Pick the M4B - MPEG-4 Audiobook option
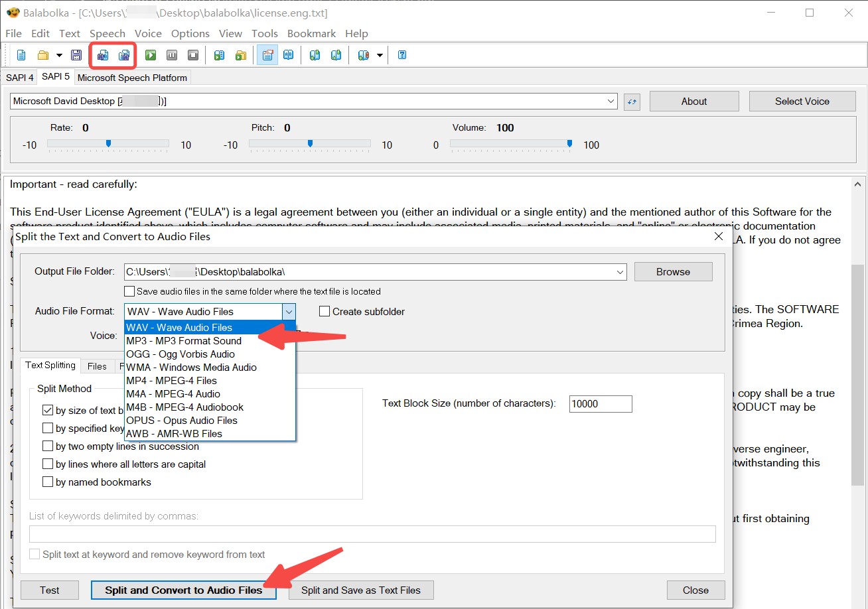Viewport: 868px width, 609px height. click(x=210, y=407)
